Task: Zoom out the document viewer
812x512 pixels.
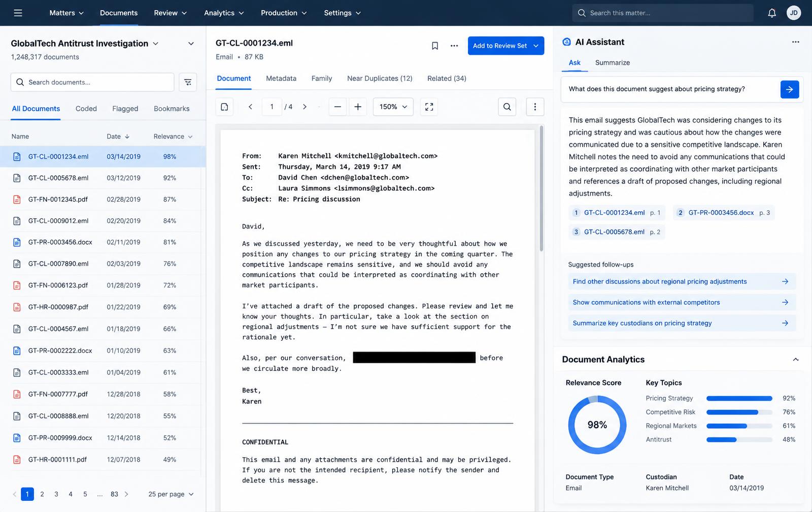Action: point(337,107)
